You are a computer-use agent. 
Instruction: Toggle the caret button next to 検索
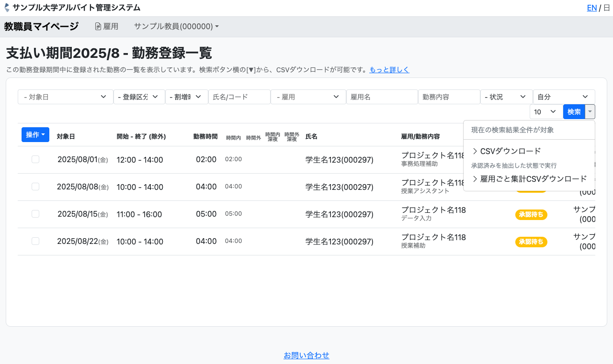pos(590,112)
